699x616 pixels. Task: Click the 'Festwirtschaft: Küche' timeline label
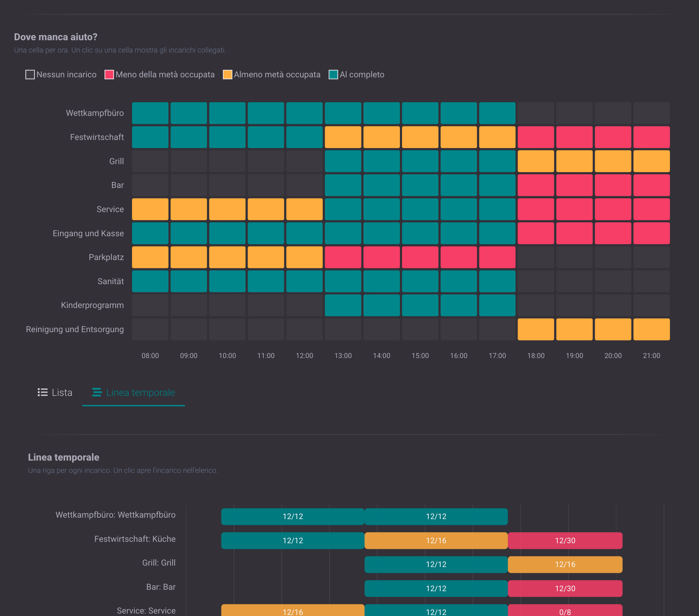(x=135, y=539)
